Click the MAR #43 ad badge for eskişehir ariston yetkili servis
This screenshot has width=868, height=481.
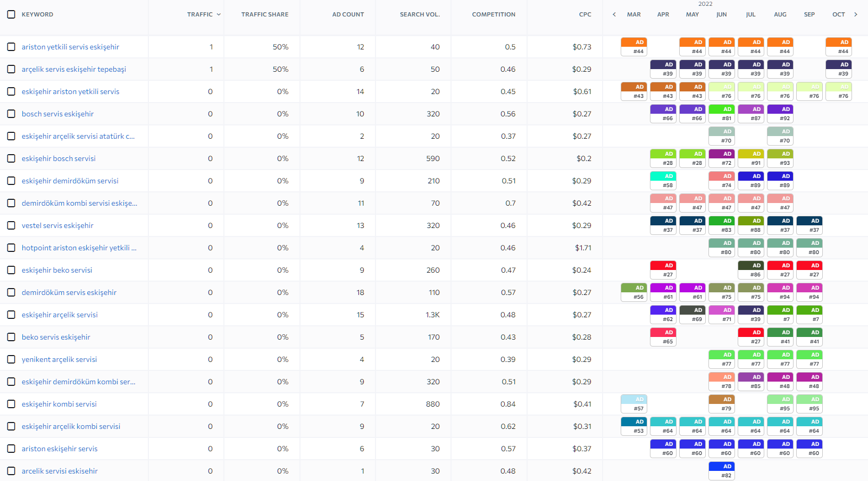coord(634,91)
